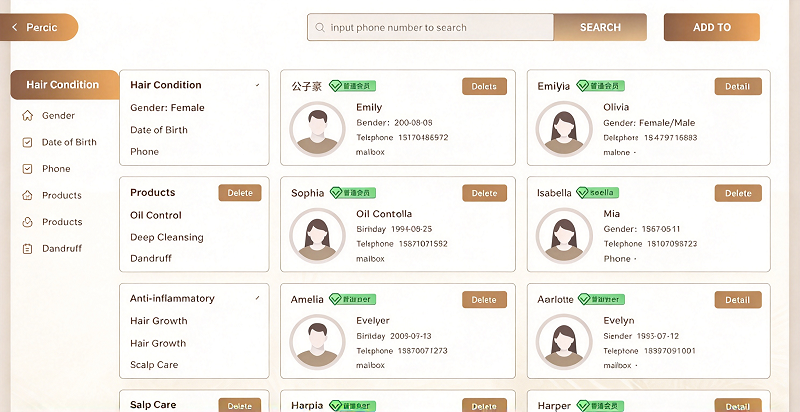800x412 pixels.
Task: Delete the Products filter panel
Action: click(240, 193)
